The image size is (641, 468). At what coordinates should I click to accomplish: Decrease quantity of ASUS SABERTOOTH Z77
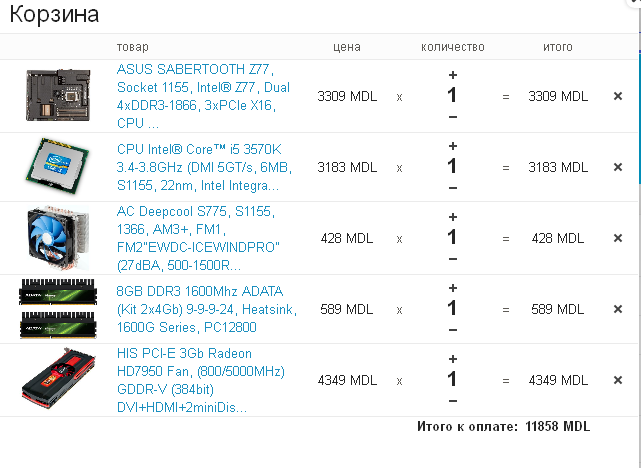453,117
